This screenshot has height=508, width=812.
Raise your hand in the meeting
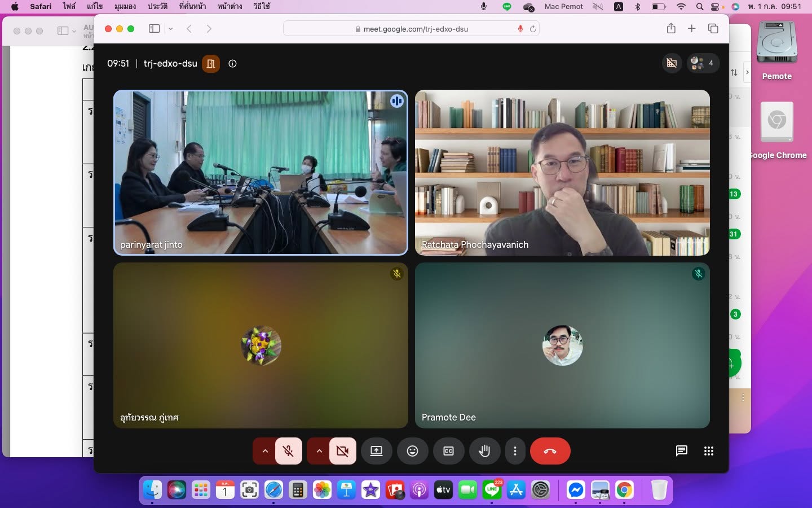(484, 451)
